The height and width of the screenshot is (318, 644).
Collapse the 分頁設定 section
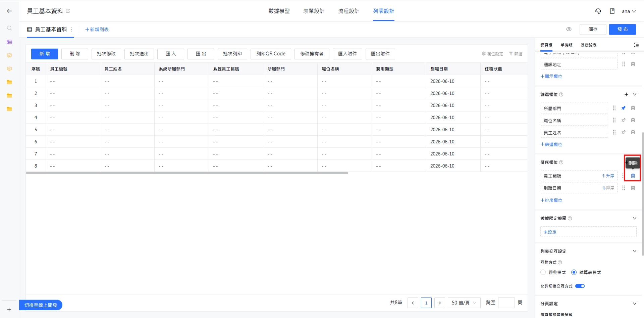pos(635,304)
